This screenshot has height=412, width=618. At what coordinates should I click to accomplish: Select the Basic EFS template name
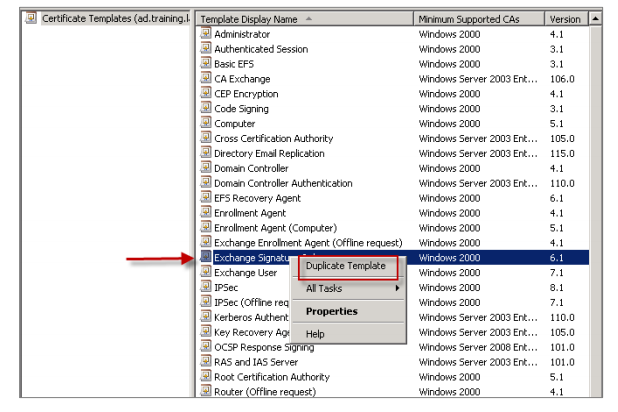(x=234, y=64)
